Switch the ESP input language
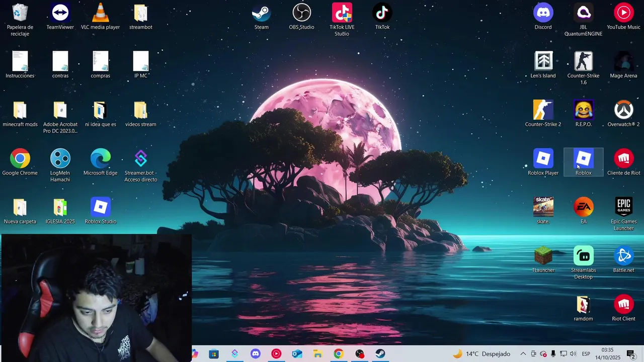 (x=586, y=354)
